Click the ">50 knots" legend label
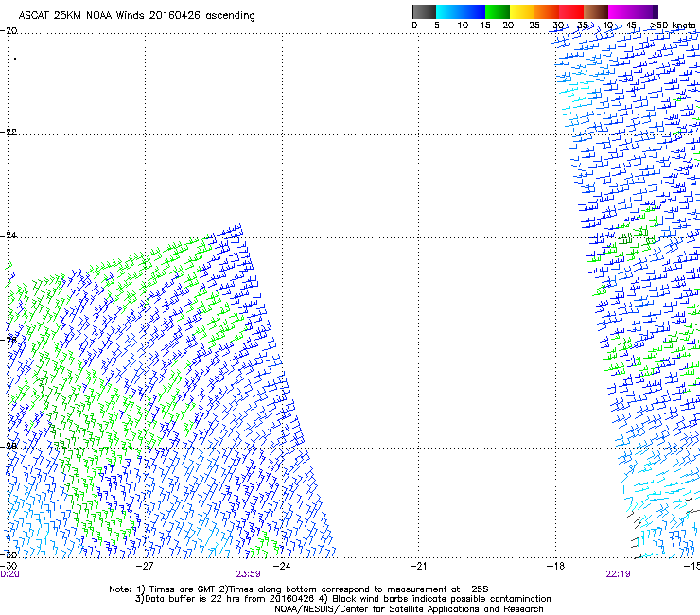 coord(674,26)
